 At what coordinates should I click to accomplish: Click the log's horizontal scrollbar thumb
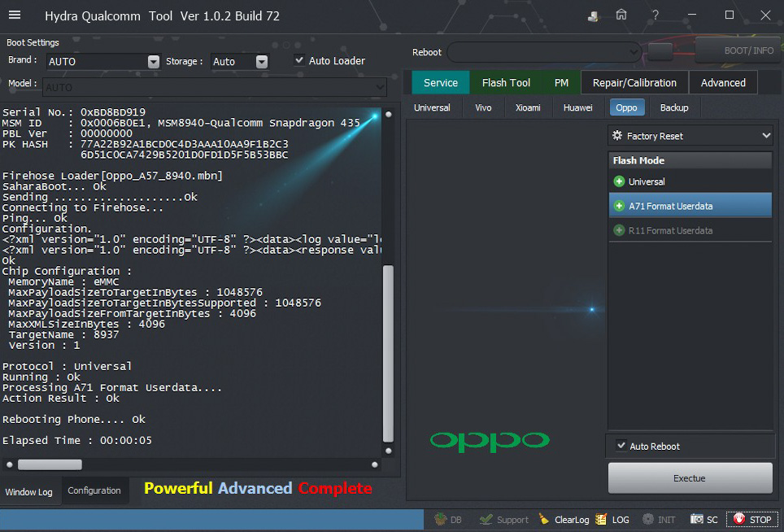click(x=50, y=465)
